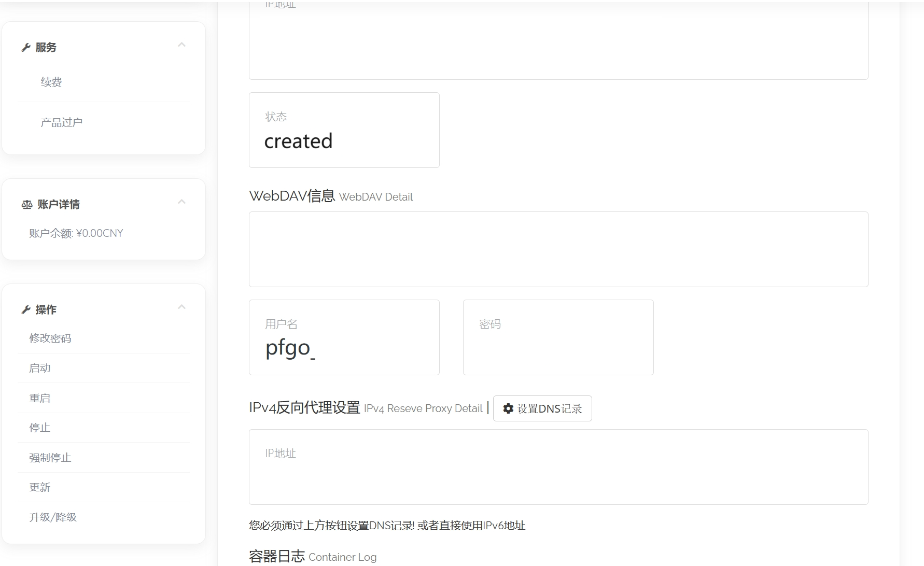Select 强制停止 to force stop
This screenshot has width=924, height=566.
tap(50, 458)
